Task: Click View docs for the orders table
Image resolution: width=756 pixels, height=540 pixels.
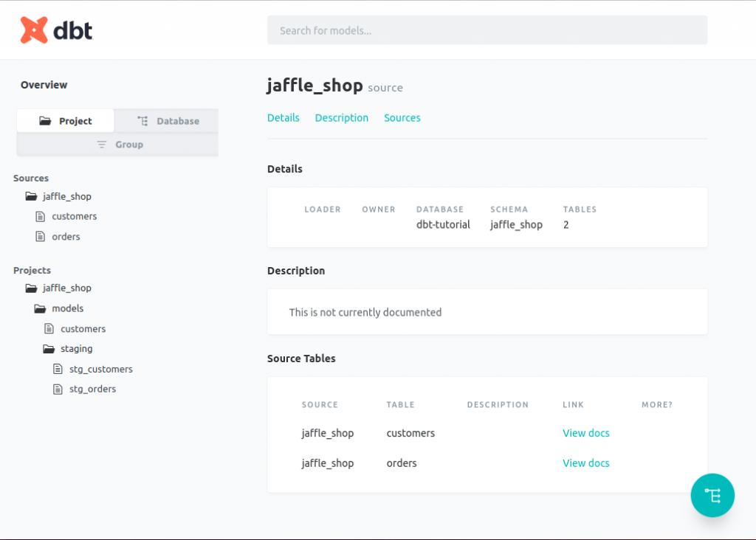Action: tap(585, 463)
